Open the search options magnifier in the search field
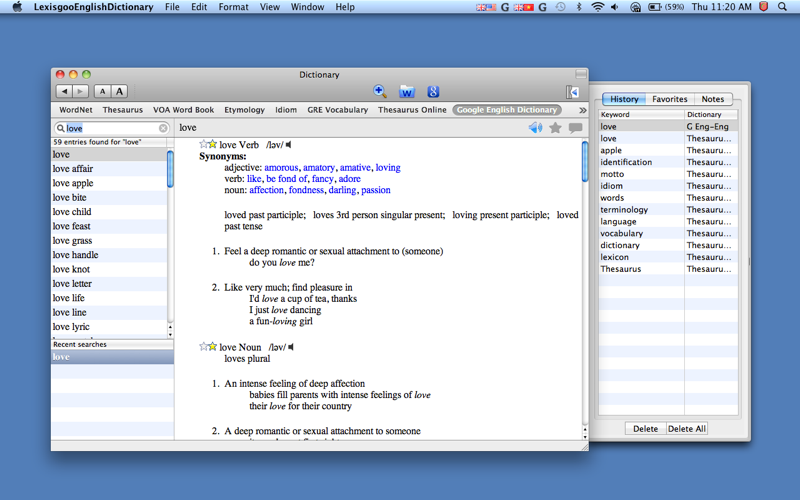Screen dimensions: 800x500 [x=61, y=128]
